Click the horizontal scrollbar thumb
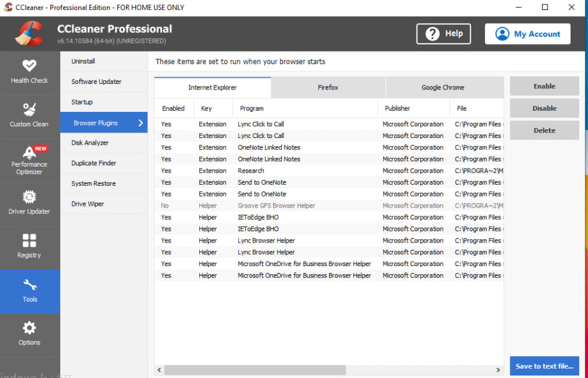This screenshot has width=588, height=378. (255, 370)
